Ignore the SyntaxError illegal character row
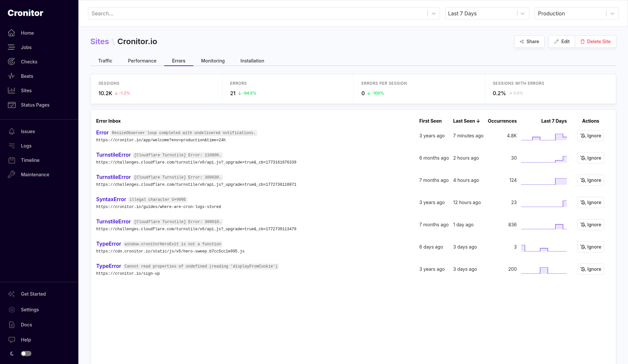628x364 pixels. (590, 202)
